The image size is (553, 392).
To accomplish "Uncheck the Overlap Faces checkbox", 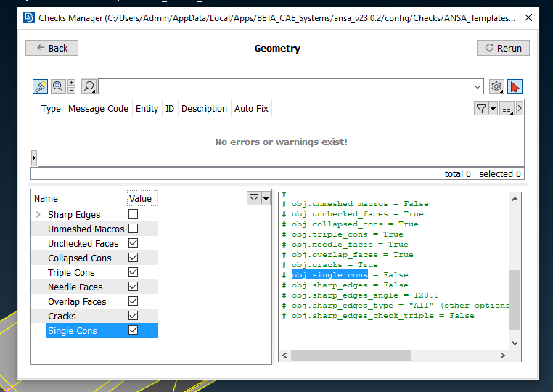I will point(134,301).
